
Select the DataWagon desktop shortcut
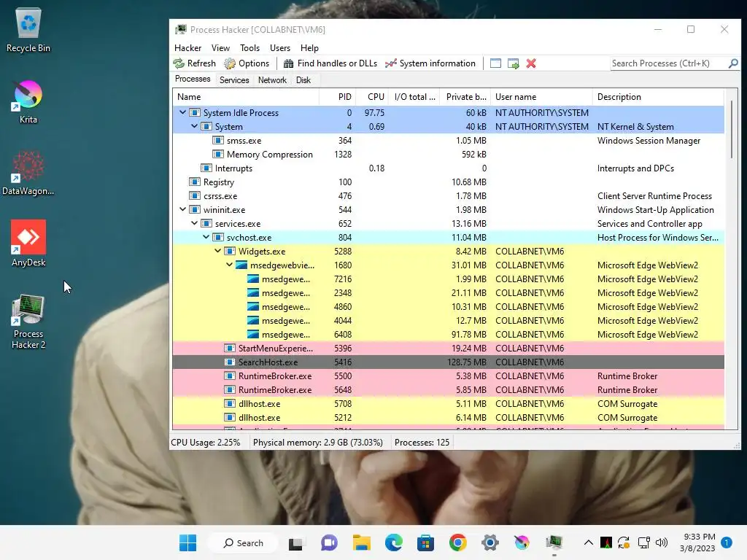point(28,174)
